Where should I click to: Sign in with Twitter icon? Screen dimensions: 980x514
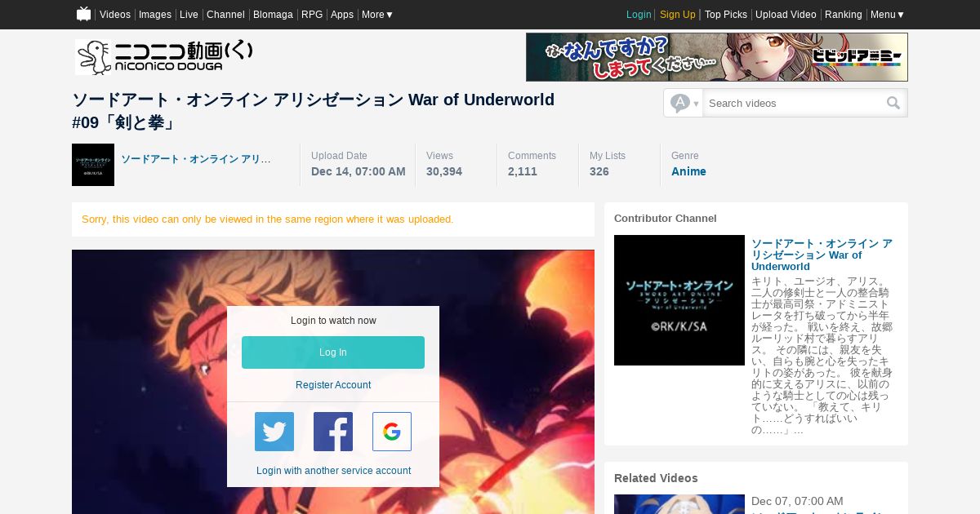274,432
